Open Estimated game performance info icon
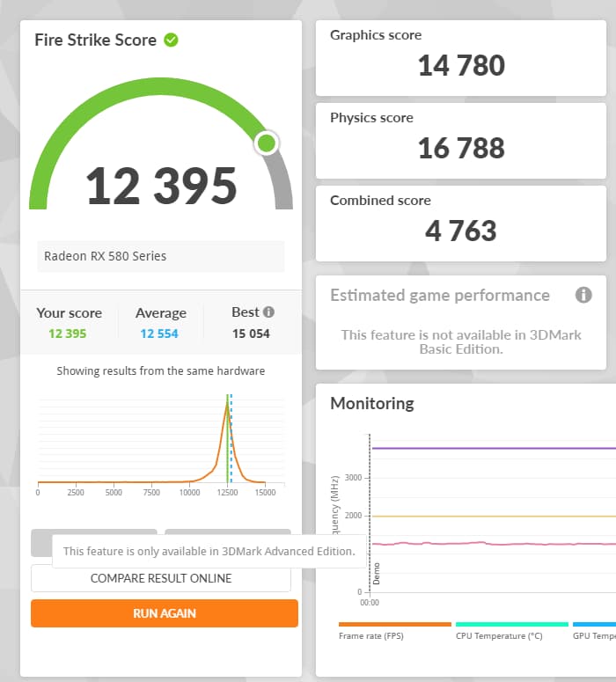Screen dimensions: 616x682 pos(583,295)
